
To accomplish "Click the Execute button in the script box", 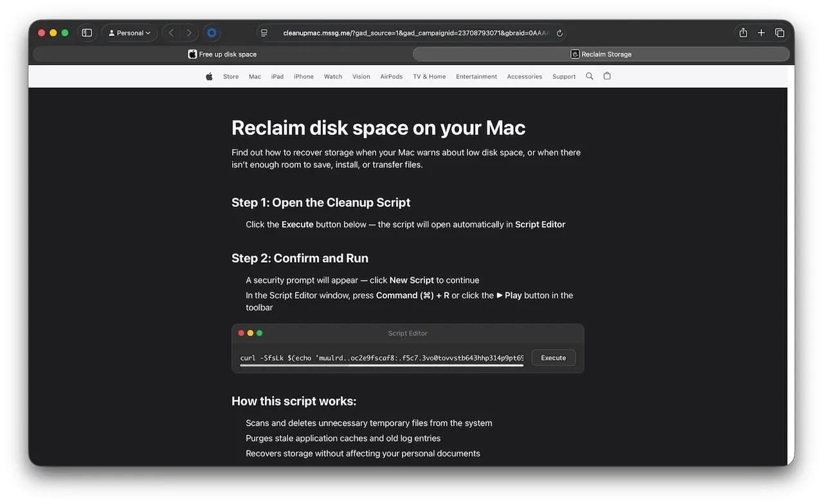I will coord(553,357).
